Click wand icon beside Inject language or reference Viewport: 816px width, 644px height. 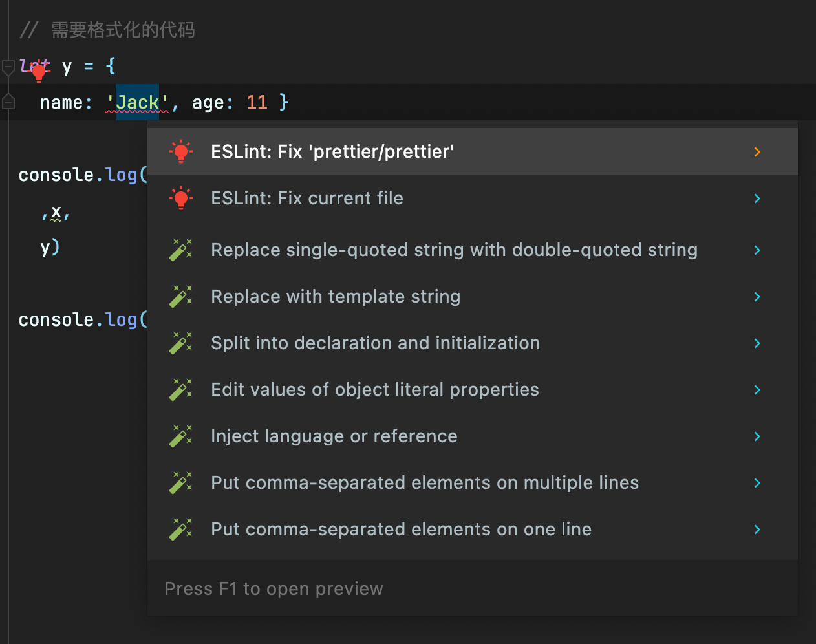click(181, 436)
